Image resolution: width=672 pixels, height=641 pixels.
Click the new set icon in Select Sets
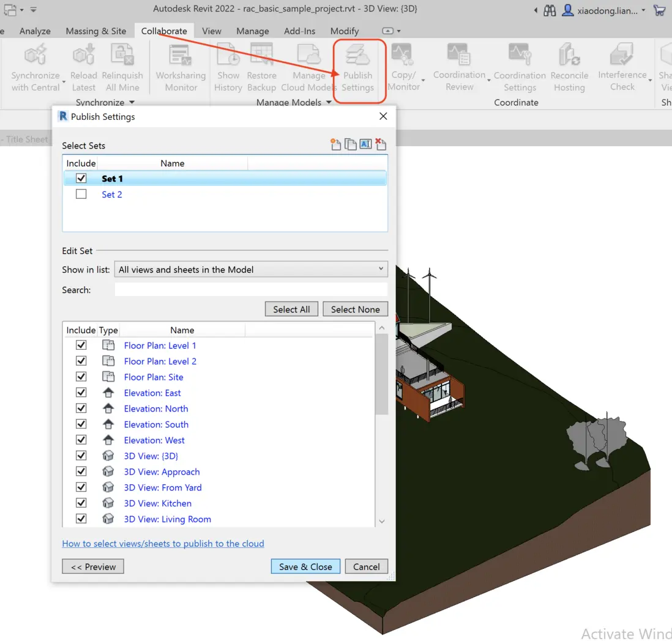tap(335, 145)
